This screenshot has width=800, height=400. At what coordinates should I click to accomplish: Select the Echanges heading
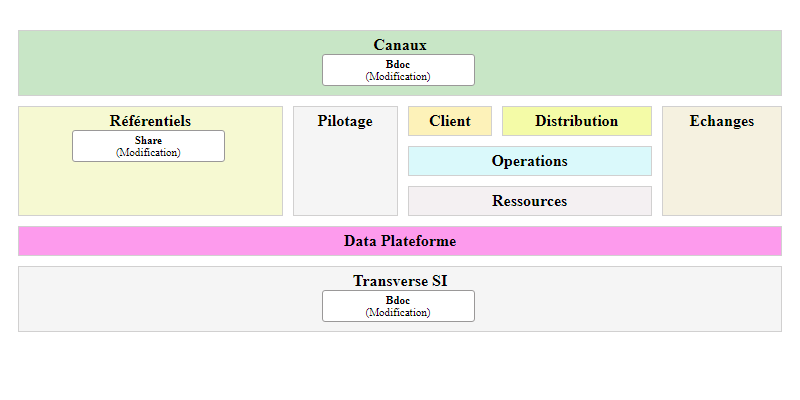722,121
